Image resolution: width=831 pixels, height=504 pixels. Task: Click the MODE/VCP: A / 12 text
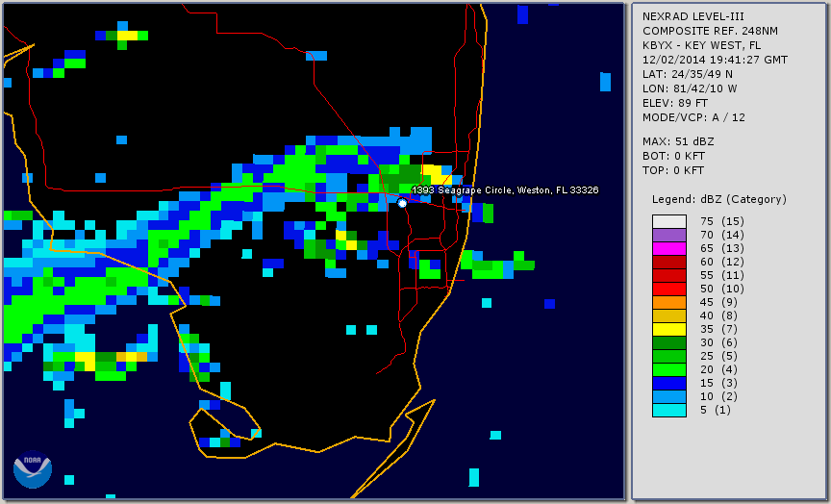(x=693, y=117)
